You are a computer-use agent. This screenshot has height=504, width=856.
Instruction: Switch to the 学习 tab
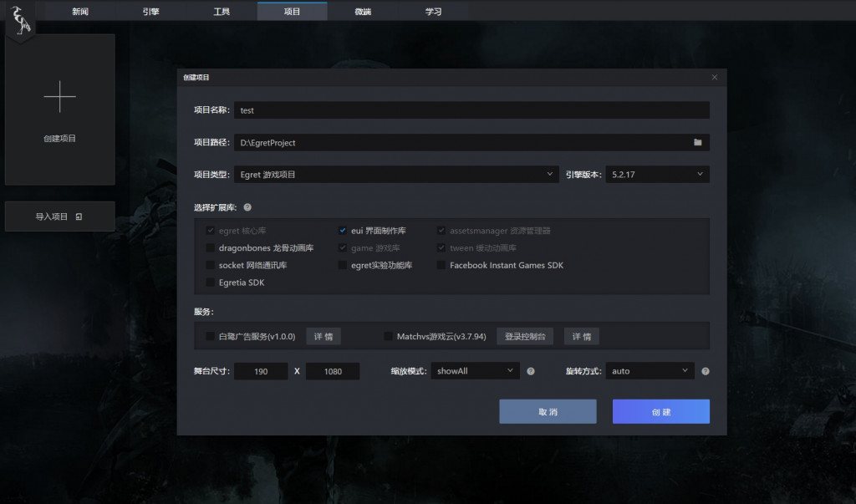[434, 12]
